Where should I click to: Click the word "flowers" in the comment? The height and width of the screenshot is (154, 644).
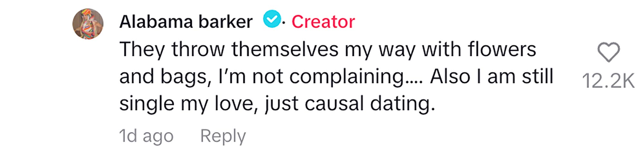point(502,50)
